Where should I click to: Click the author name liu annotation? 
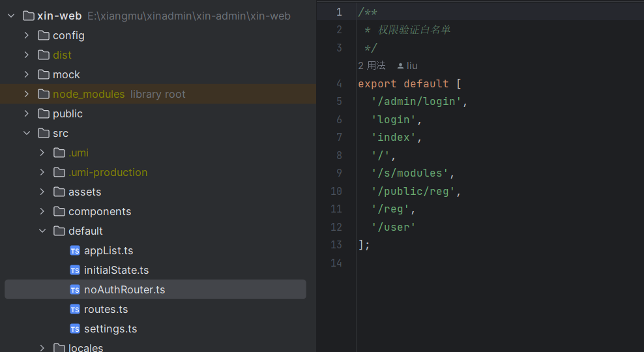[x=412, y=66]
